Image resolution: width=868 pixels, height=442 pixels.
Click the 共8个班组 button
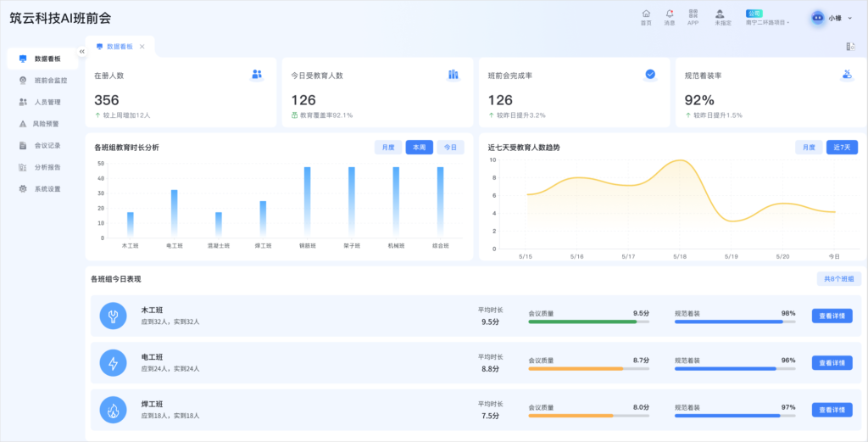pos(839,278)
